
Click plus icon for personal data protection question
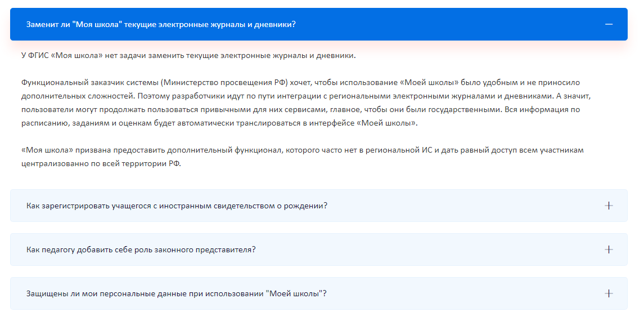tap(609, 293)
